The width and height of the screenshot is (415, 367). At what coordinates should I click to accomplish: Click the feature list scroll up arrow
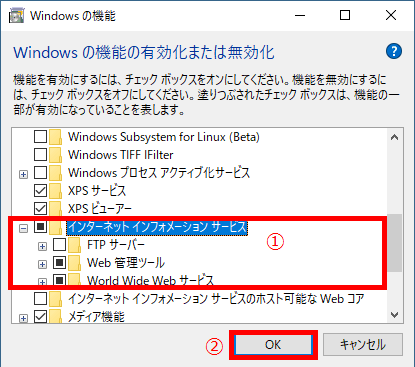click(x=395, y=137)
